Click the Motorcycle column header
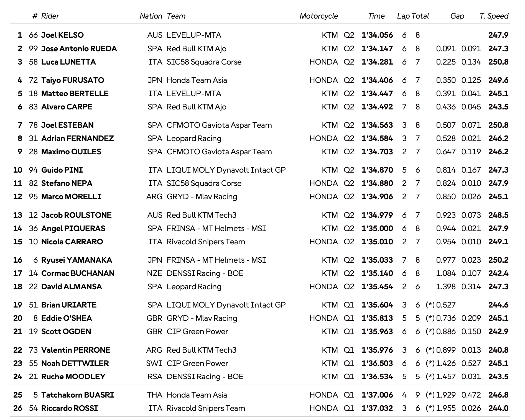Screen dimensions: 525x420 (318, 16)
